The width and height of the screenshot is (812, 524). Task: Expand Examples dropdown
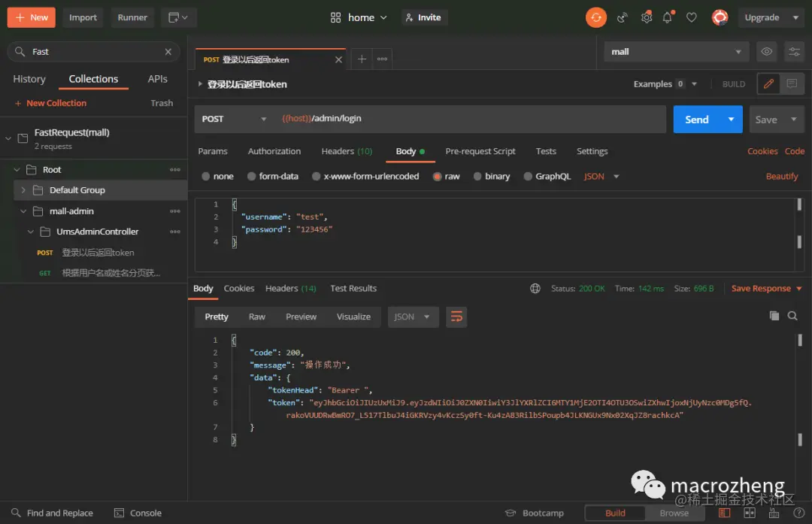tap(695, 84)
